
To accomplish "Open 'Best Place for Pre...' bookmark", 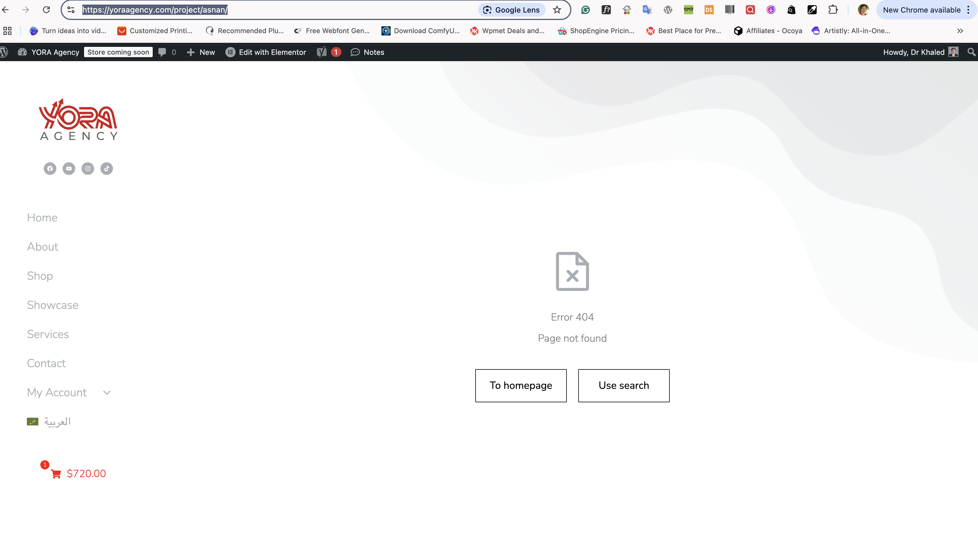I will (x=683, y=31).
